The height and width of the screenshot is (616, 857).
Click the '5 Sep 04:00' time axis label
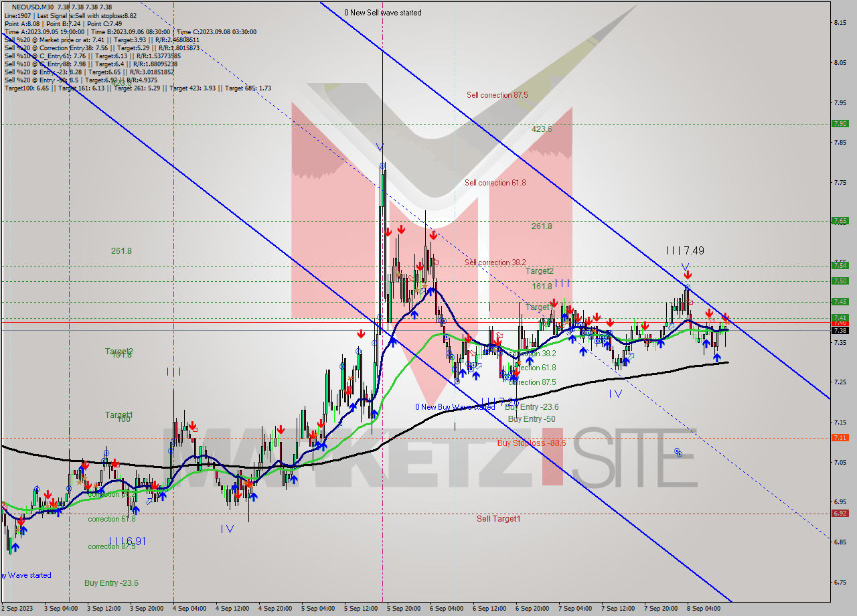point(318,609)
